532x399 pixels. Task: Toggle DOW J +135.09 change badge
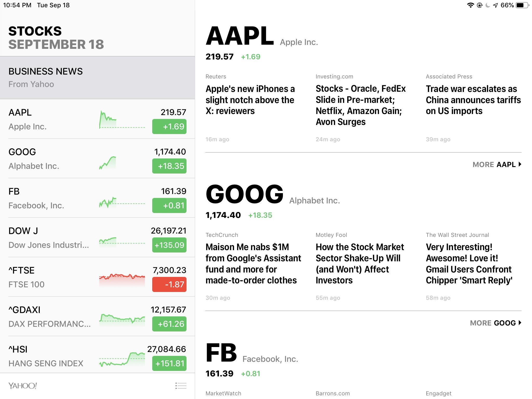pyautogui.click(x=169, y=245)
